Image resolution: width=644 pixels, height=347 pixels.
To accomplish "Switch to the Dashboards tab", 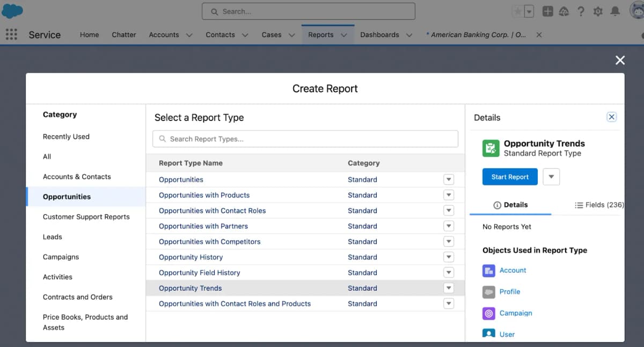I will [379, 35].
